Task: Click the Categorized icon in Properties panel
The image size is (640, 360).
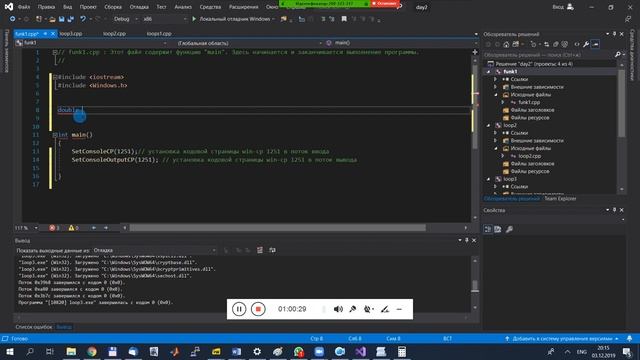Action: coord(488,229)
